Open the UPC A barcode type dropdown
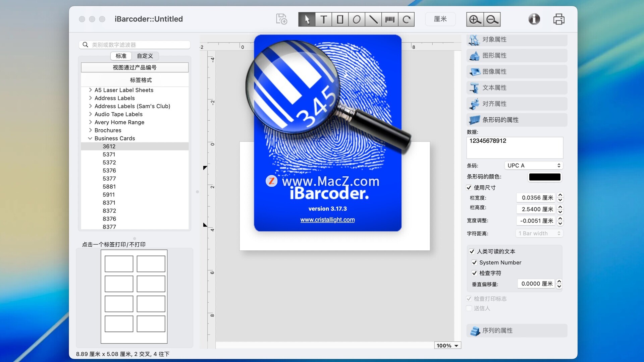 tap(533, 166)
